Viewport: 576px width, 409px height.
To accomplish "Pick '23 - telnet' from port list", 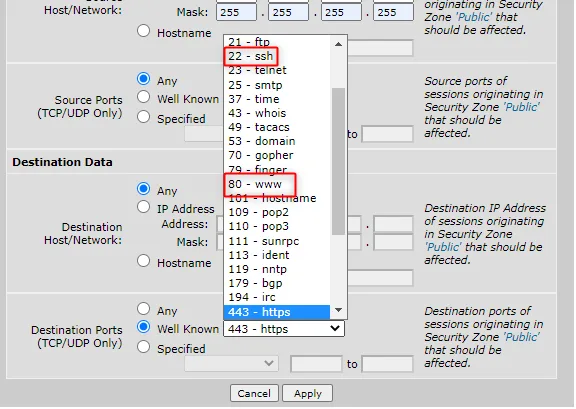I will coord(277,70).
